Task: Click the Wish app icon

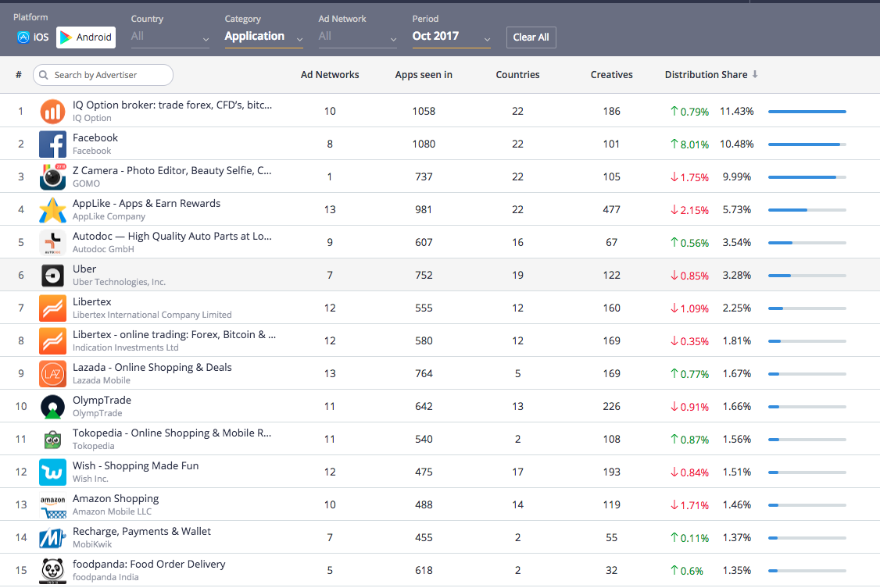Action: pyautogui.click(x=52, y=472)
